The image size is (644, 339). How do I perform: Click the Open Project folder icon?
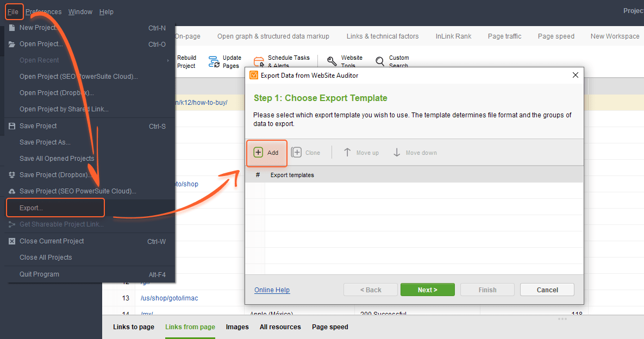12,44
